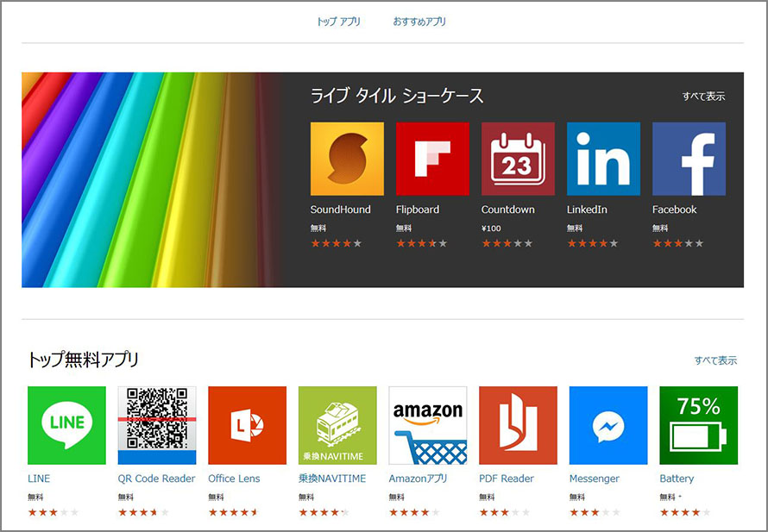Click the LinkedIn name text
This screenshot has width=768, height=532.
coord(587,210)
